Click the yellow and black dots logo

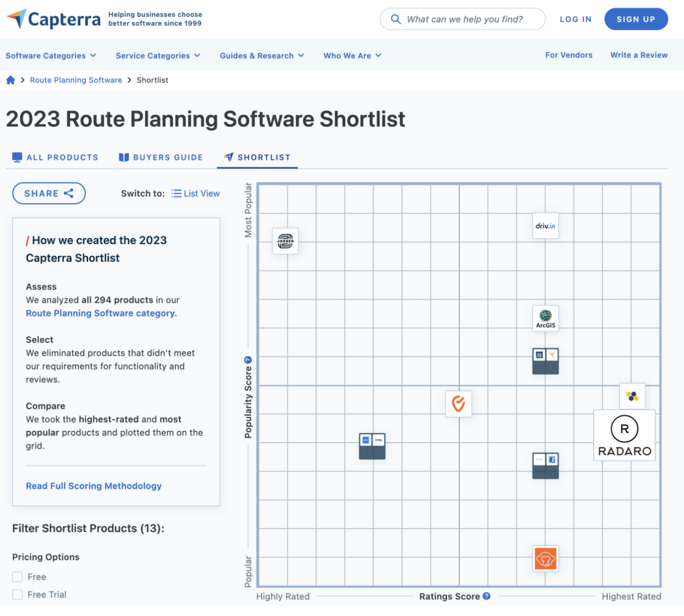click(633, 396)
